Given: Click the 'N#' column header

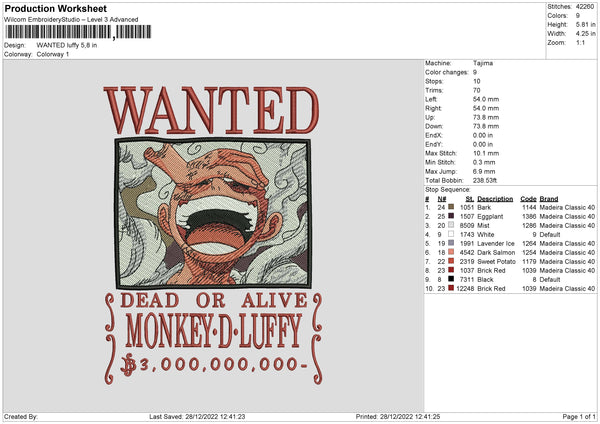Looking at the screenshot, I should tap(442, 199).
